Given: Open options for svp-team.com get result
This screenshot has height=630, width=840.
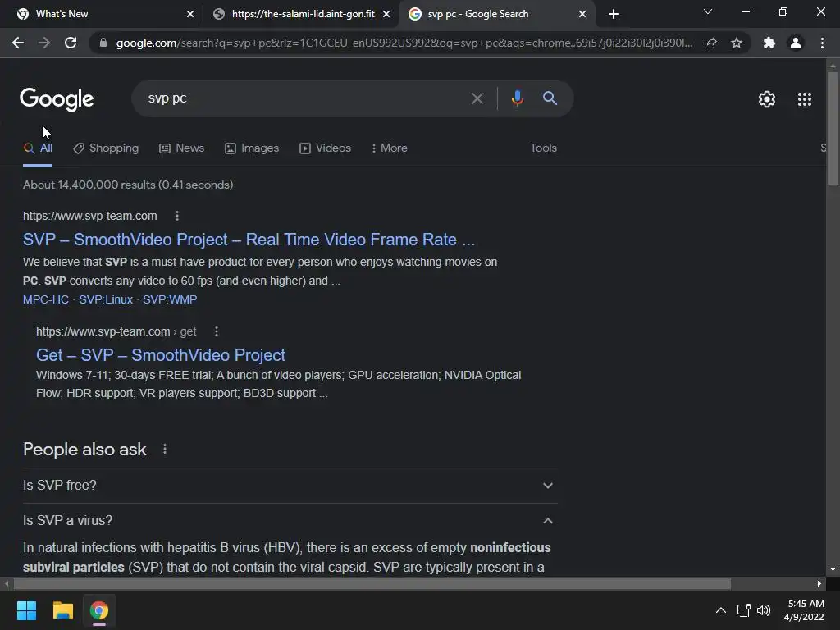Looking at the screenshot, I should 217,331.
